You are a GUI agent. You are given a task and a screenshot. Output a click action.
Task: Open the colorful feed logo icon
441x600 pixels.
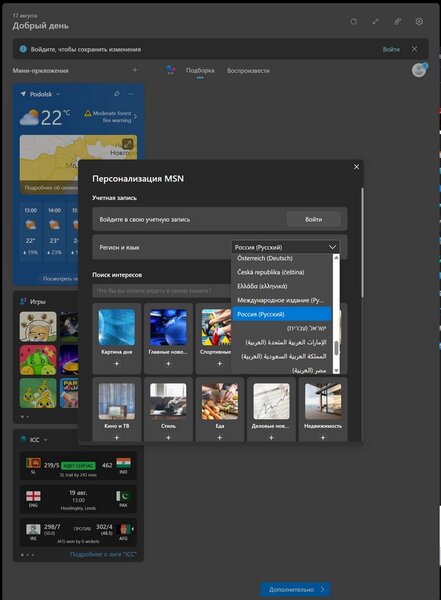click(171, 70)
